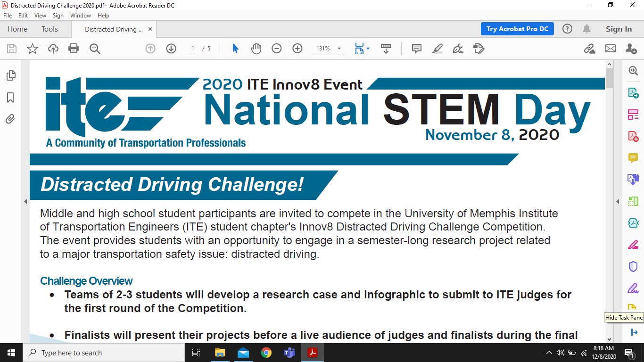Open Compress PDF tool in right pane
The width and height of the screenshot is (644, 362).
click(633, 223)
